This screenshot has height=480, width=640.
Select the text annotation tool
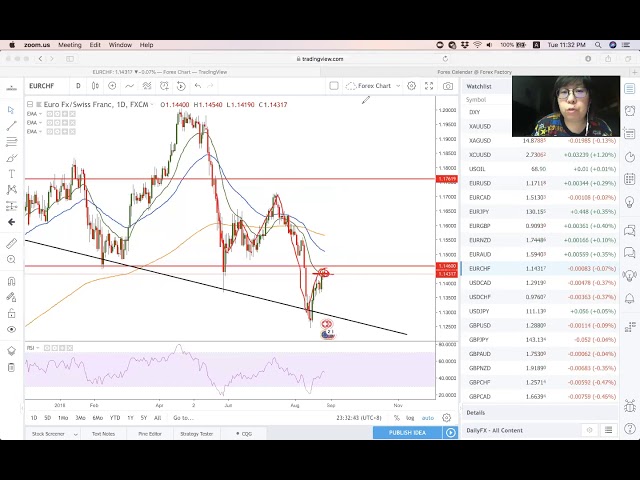coord(12,173)
